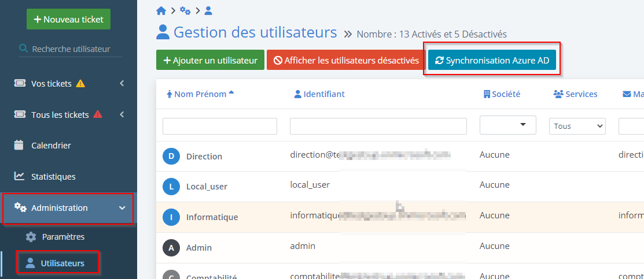
Task: Click the user icon beside Utilisateurs
Action: click(31, 263)
